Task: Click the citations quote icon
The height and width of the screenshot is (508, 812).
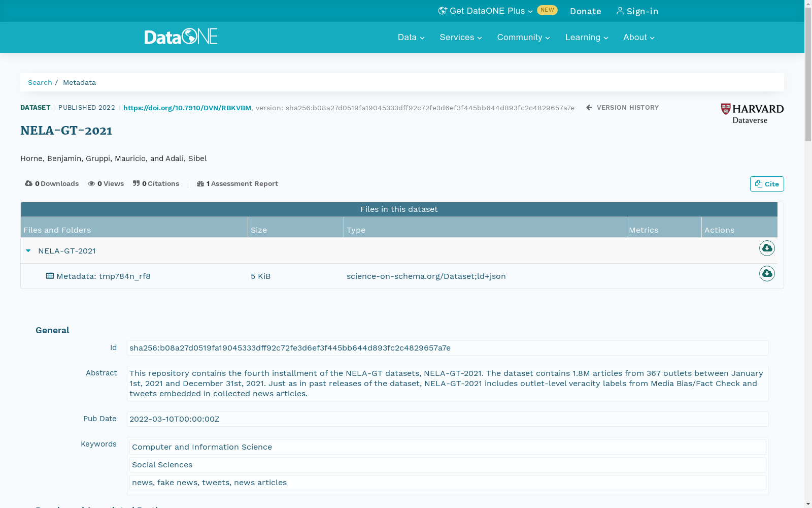Action: 137,183
